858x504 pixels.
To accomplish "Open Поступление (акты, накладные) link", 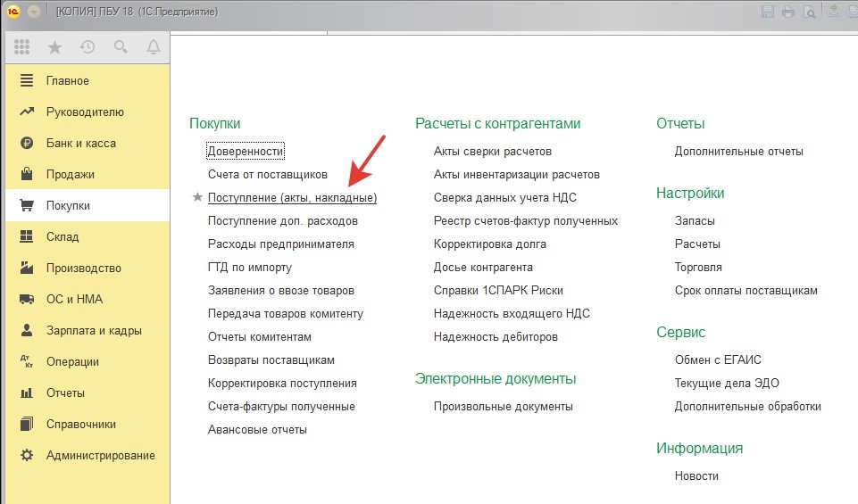I will coord(292,198).
